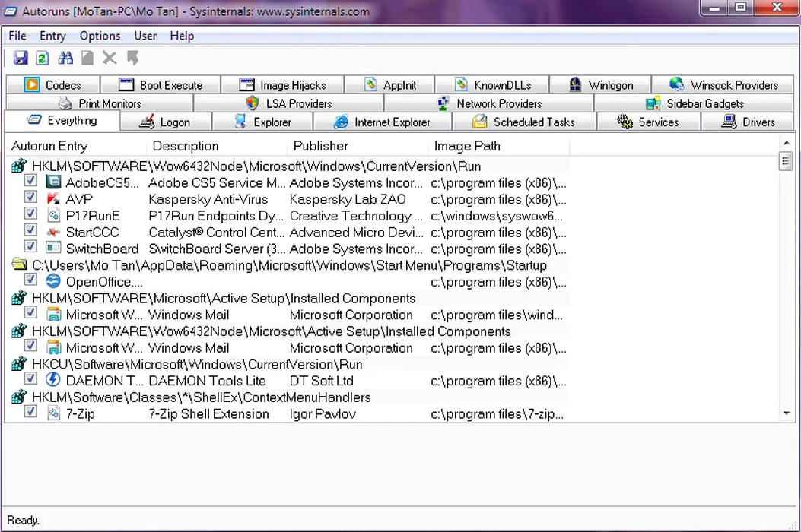Switch to the Drivers tab
Viewport: 801px width, 532px height.
tap(748, 122)
